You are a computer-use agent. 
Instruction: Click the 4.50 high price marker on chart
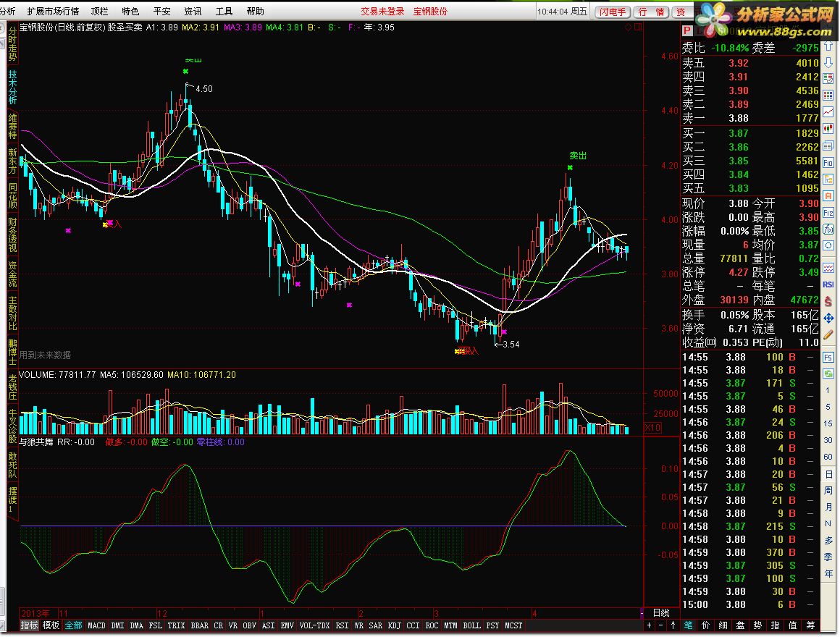pos(203,89)
